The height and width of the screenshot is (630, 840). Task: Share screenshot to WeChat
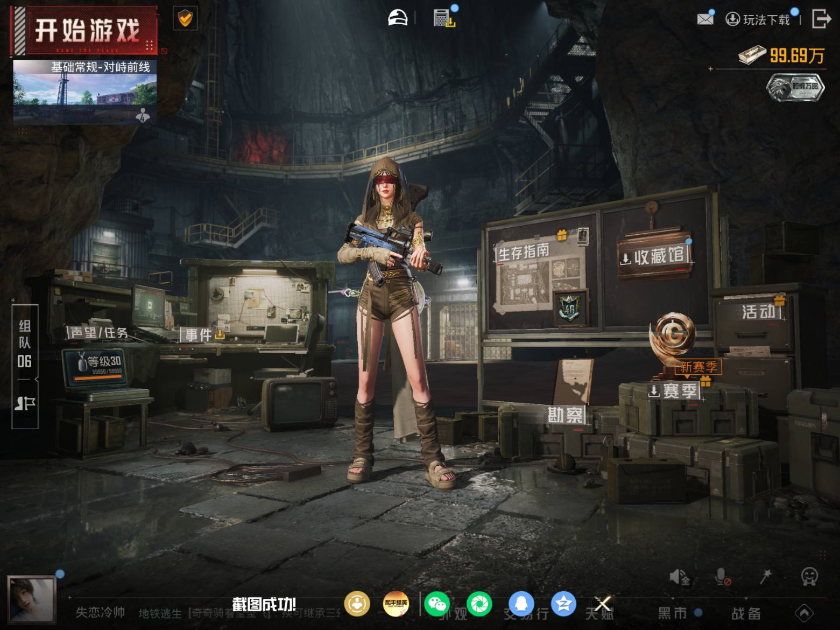437,604
